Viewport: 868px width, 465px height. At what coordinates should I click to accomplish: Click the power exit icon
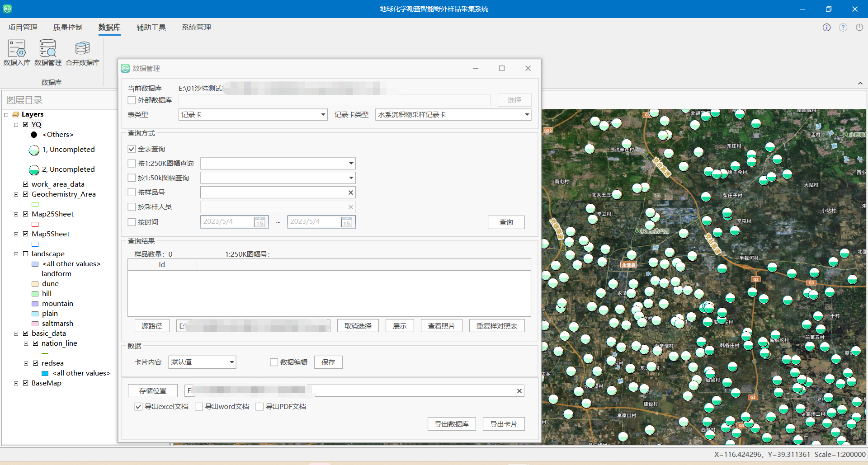click(x=859, y=28)
